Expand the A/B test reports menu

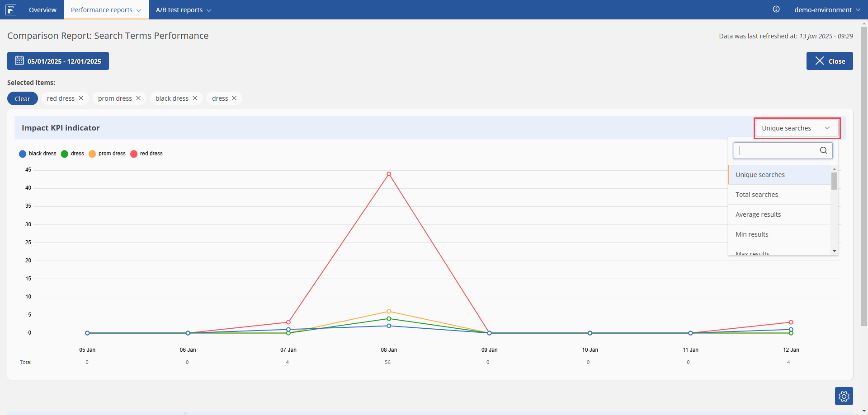183,9
